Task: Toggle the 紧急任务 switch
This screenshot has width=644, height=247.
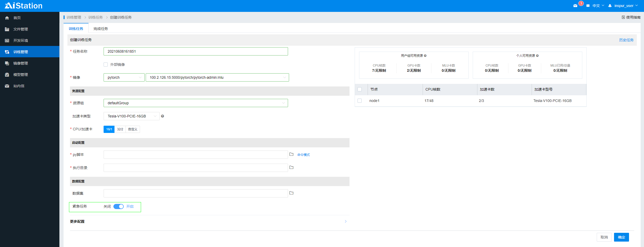Action: click(x=119, y=206)
